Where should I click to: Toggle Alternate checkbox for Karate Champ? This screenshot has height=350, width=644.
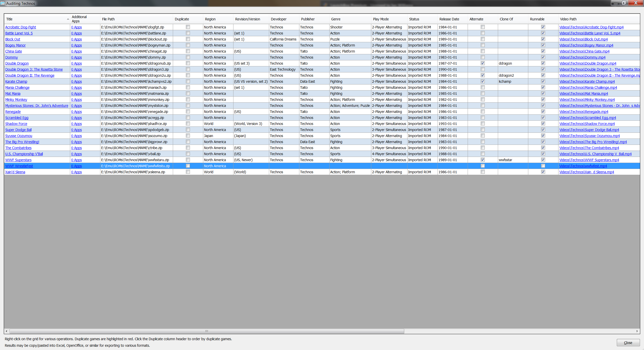[x=483, y=81]
